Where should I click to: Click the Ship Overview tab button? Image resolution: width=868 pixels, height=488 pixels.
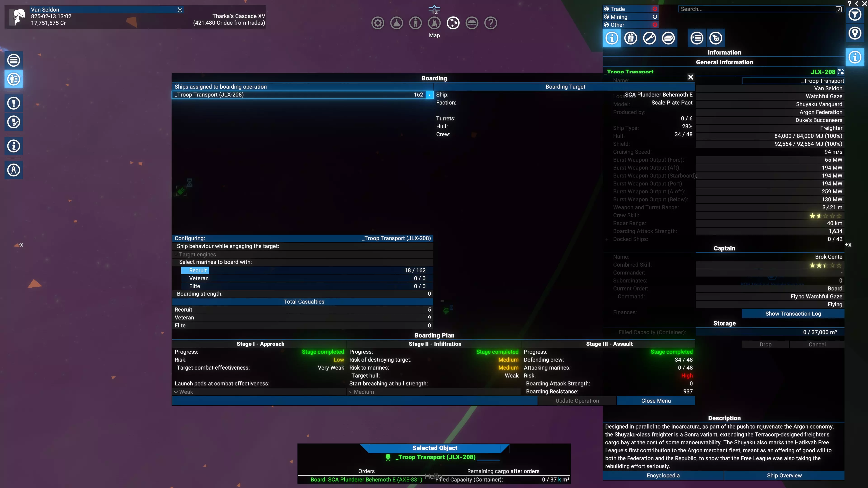pyautogui.click(x=784, y=476)
